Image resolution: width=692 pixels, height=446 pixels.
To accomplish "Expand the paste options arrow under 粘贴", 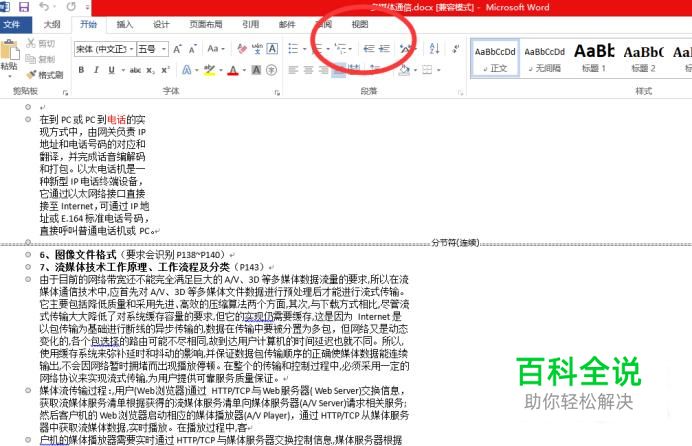I will 9,76.
